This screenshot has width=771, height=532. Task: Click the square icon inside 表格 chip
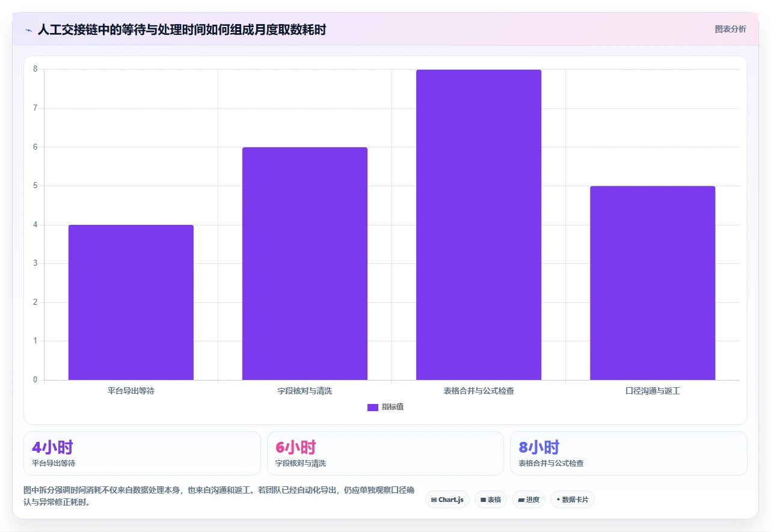[x=483, y=500]
